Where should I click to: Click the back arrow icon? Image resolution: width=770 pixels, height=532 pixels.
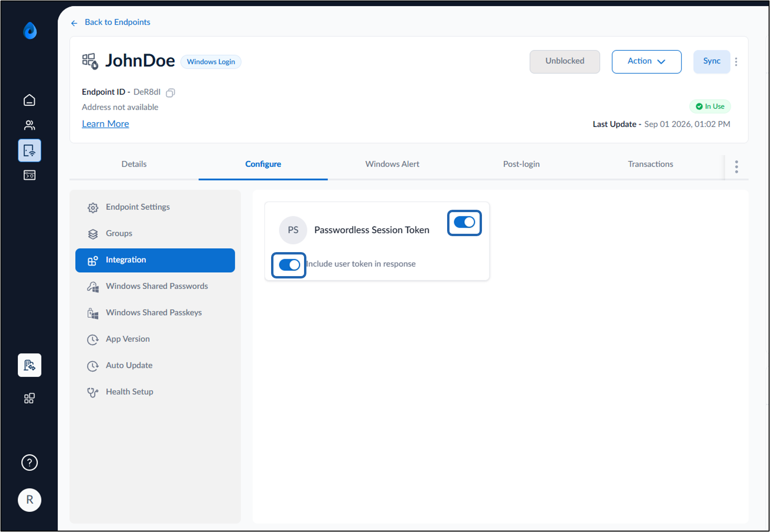(x=74, y=23)
